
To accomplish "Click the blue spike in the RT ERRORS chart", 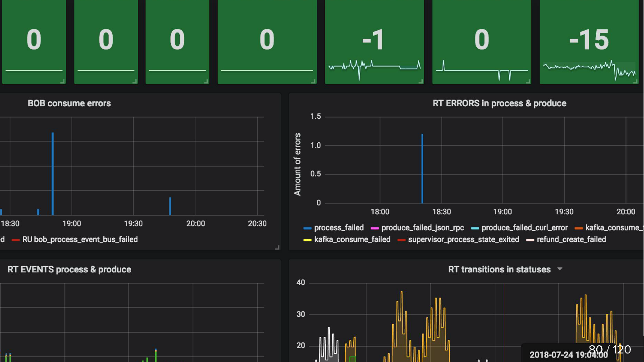I will coord(422,169).
